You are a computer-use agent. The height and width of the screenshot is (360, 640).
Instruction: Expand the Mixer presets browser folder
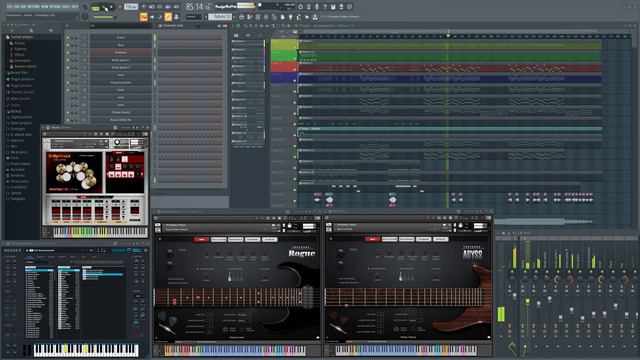click(x=20, y=98)
